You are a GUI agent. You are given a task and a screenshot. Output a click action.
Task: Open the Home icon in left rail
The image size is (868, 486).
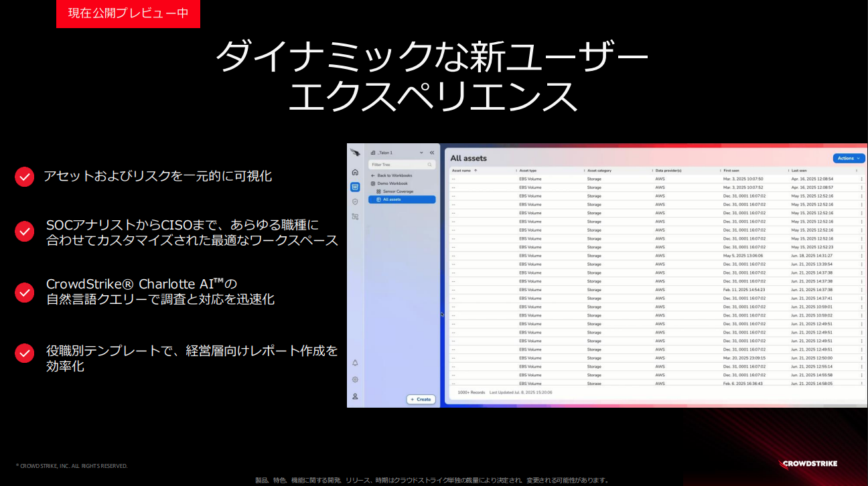click(x=355, y=172)
